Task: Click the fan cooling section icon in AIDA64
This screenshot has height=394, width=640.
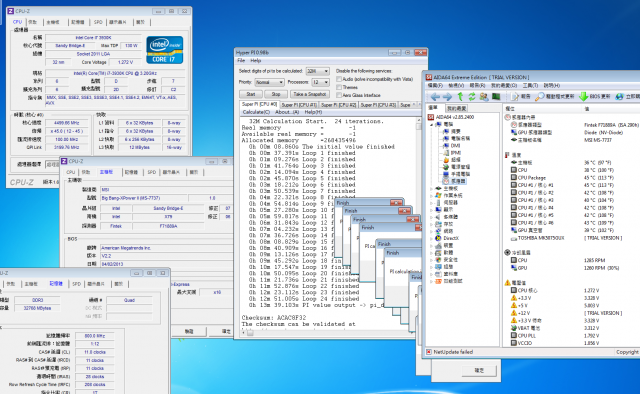Action: tap(507, 253)
